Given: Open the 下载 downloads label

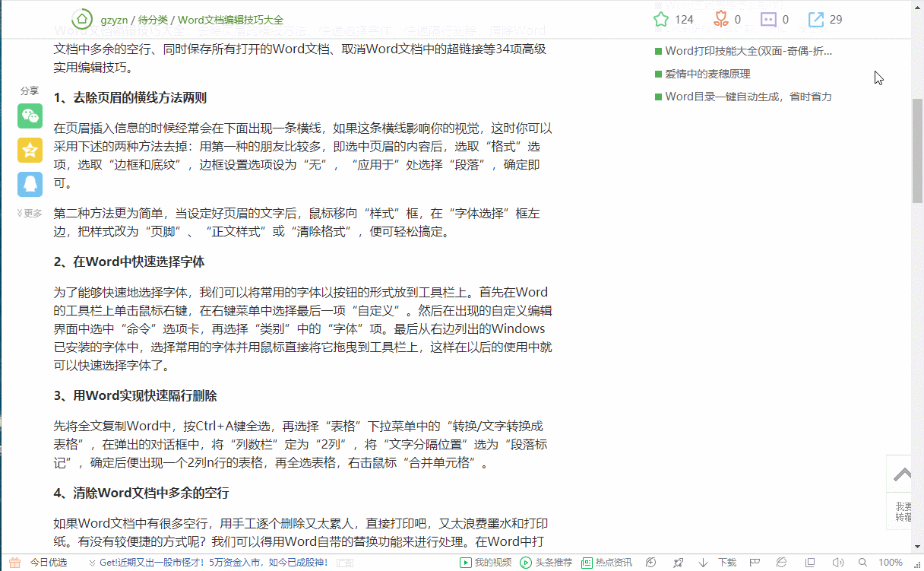Looking at the screenshot, I should (x=727, y=563).
